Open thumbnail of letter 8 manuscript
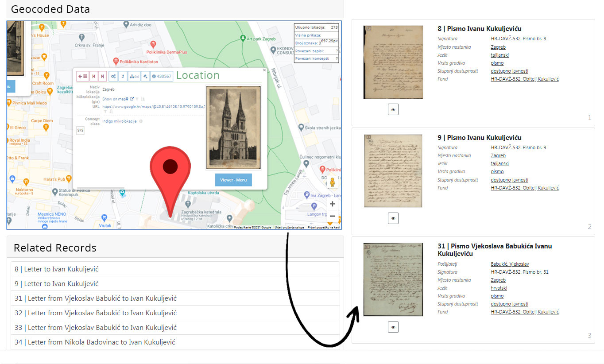This screenshot has width=604, height=364. click(393, 62)
